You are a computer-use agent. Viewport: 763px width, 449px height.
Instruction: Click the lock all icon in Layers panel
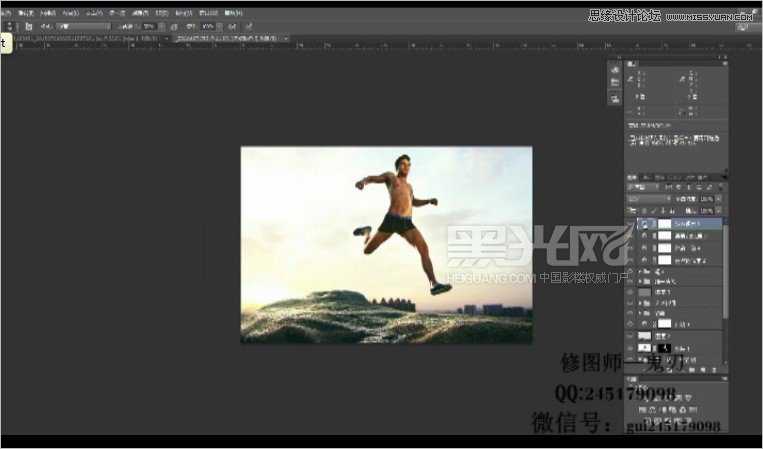tap(670, 212)
